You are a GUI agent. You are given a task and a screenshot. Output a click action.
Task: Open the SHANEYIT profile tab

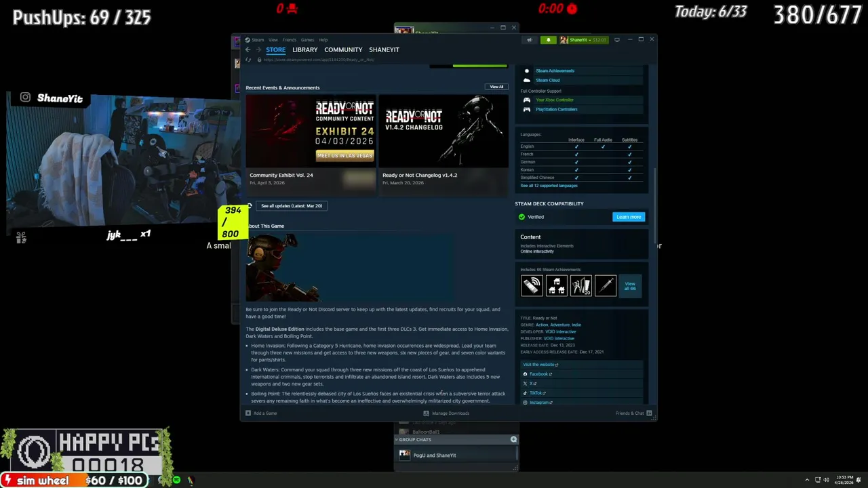pyautogui.click(x=384, y=49)
